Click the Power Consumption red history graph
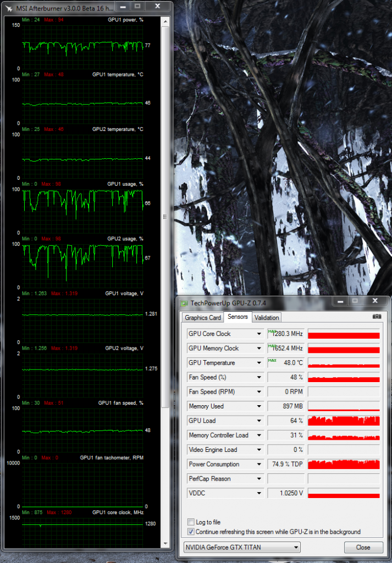Screen dimensions: 392x563 click(x=344, y=464)
